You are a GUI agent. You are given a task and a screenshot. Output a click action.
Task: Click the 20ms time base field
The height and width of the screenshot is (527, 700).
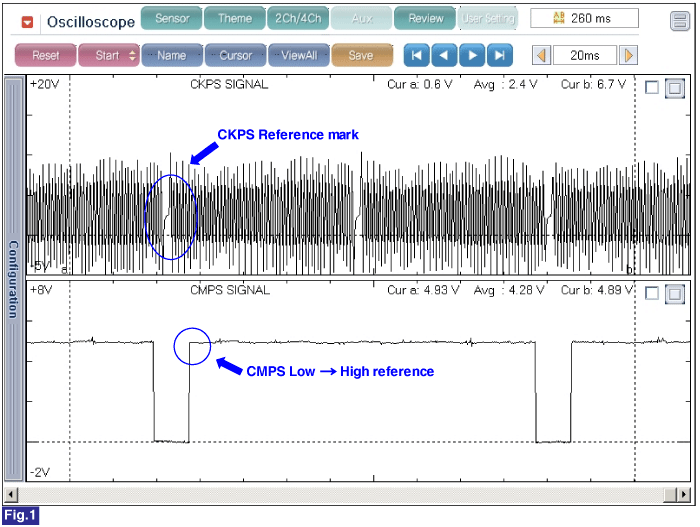(584, 55)
